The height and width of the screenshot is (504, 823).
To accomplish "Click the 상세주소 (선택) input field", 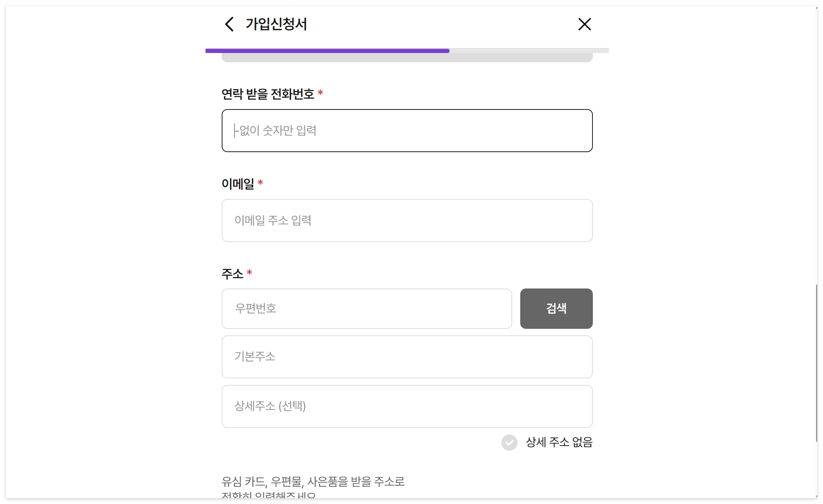I will point(407,406).
